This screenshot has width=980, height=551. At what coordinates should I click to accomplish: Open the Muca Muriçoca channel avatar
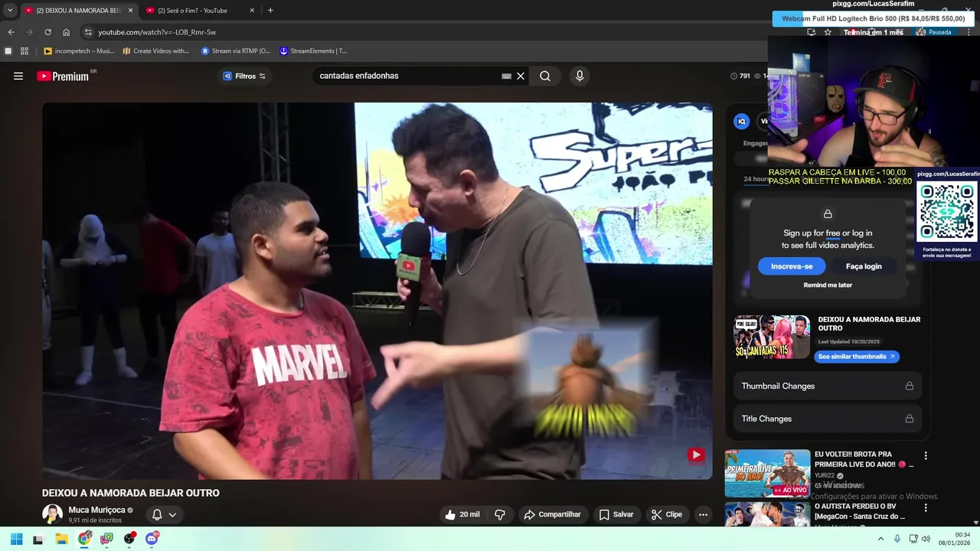[52, 514]
